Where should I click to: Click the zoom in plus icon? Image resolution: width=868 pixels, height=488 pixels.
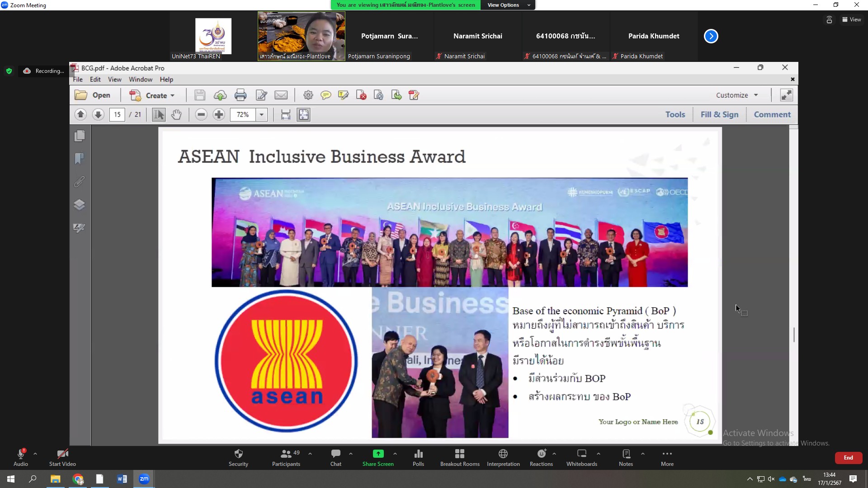pos(219,115)
